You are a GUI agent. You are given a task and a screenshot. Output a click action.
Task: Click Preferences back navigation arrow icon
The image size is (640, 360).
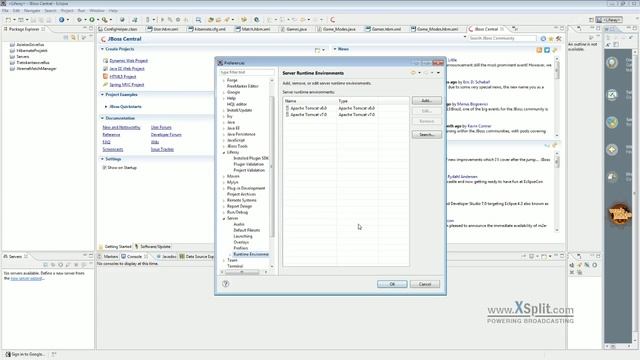click(413, 73)
